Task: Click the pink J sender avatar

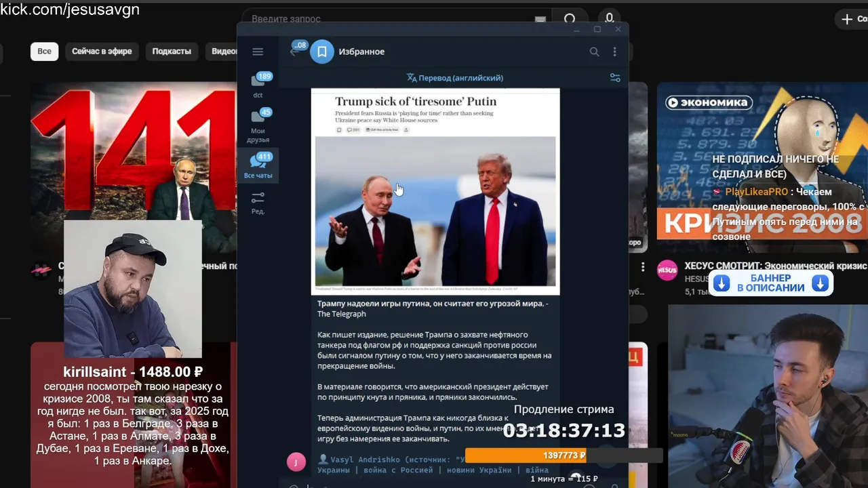Action: point(296,462)
